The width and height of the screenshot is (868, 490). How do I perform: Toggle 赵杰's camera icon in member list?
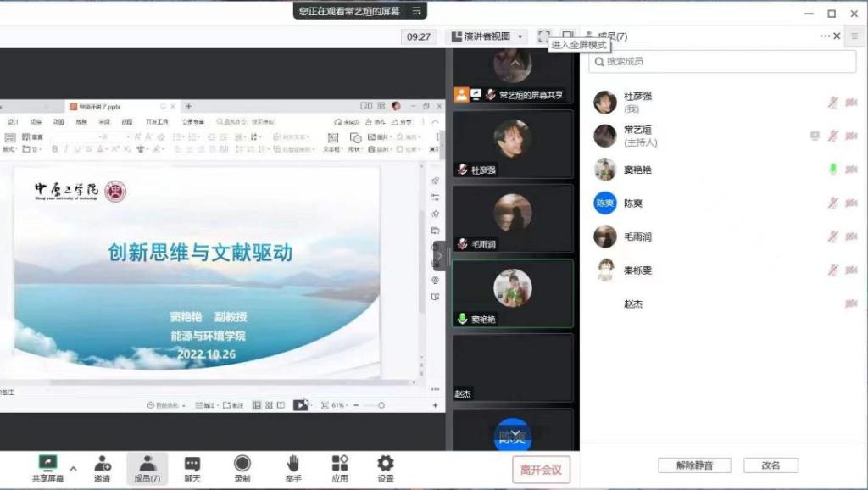tap(850, 303)
